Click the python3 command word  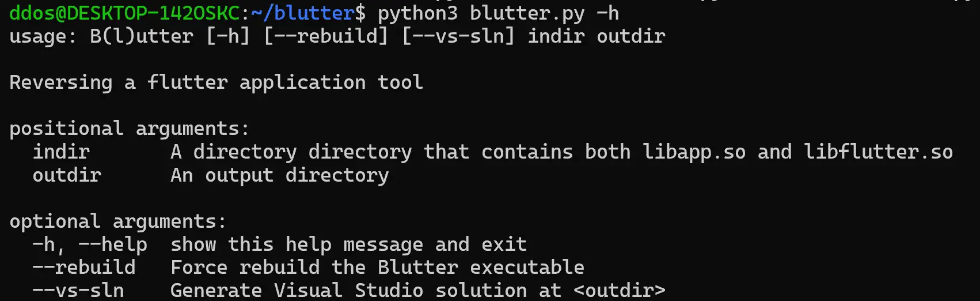pyautogui.click(x=418, y=14)
